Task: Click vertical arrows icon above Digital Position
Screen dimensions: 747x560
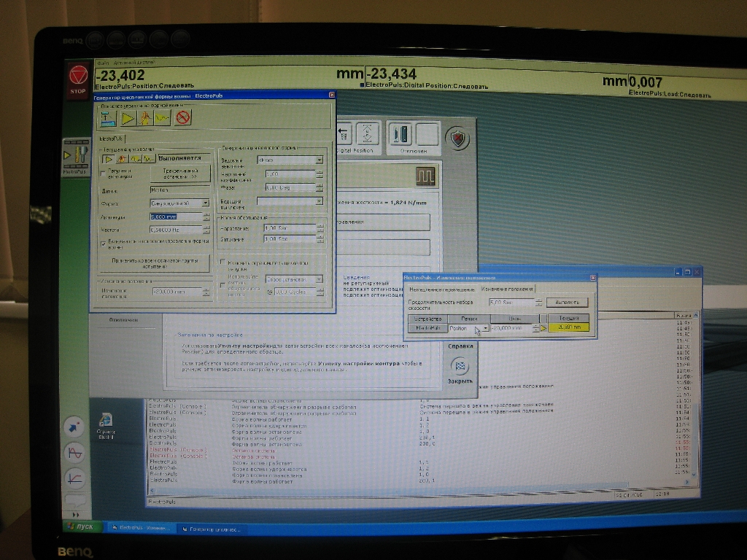Action: click(x=367, y=134)
